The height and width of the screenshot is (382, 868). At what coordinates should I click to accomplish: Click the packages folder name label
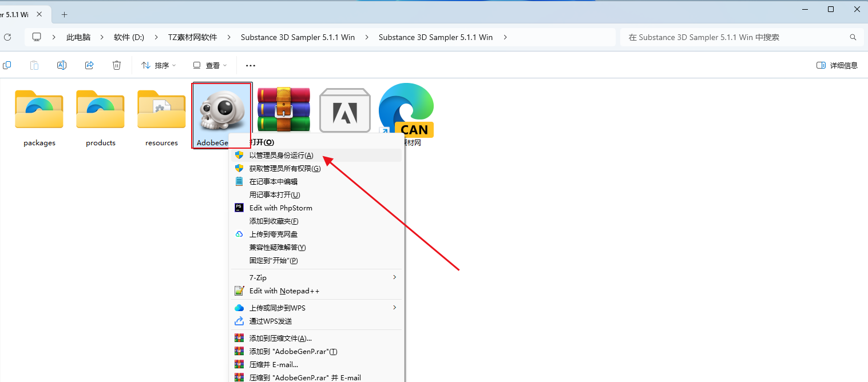[39, 143]
